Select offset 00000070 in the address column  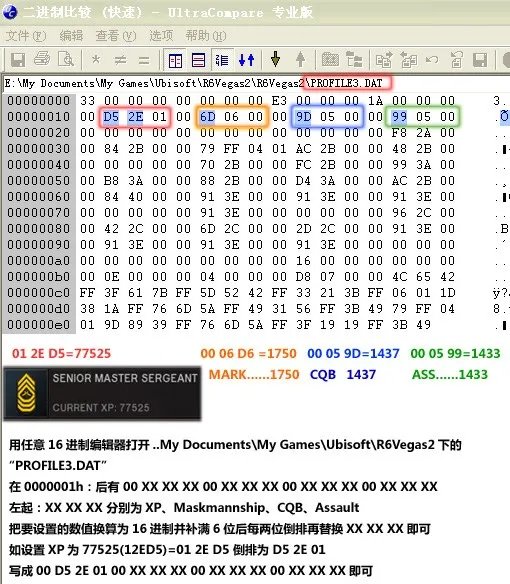39,213
